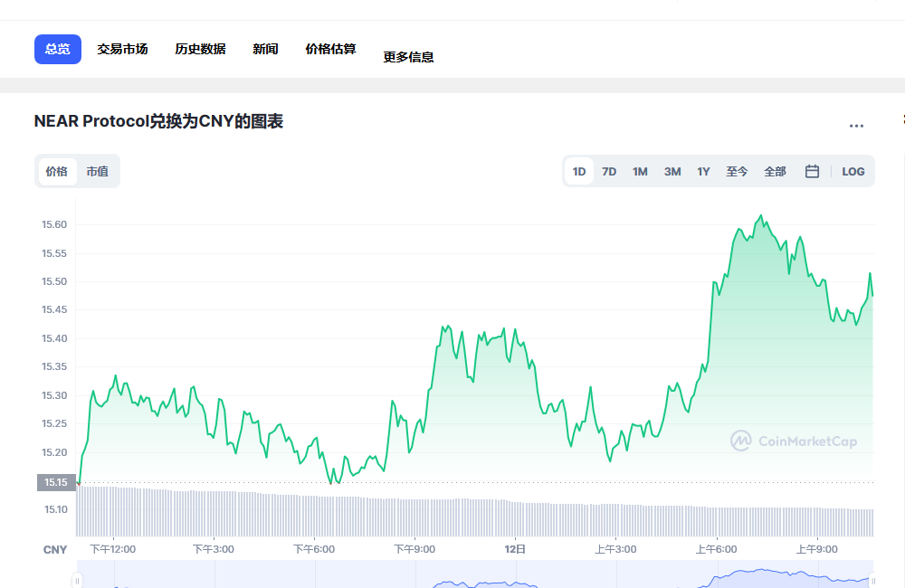Expand the 更多信息 menu

pos(409,57)
